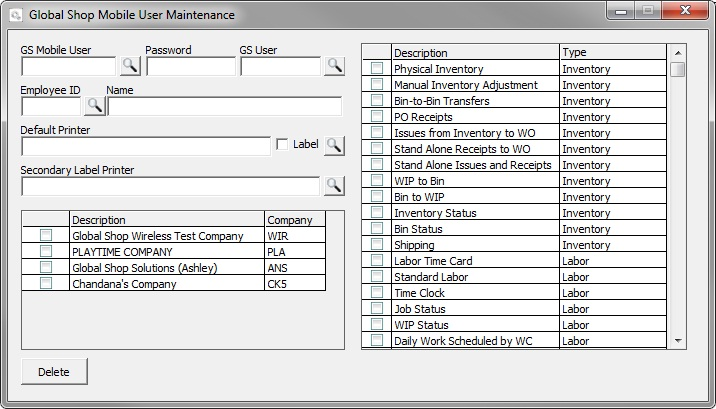Focus the Name field

tap(225, 106)
